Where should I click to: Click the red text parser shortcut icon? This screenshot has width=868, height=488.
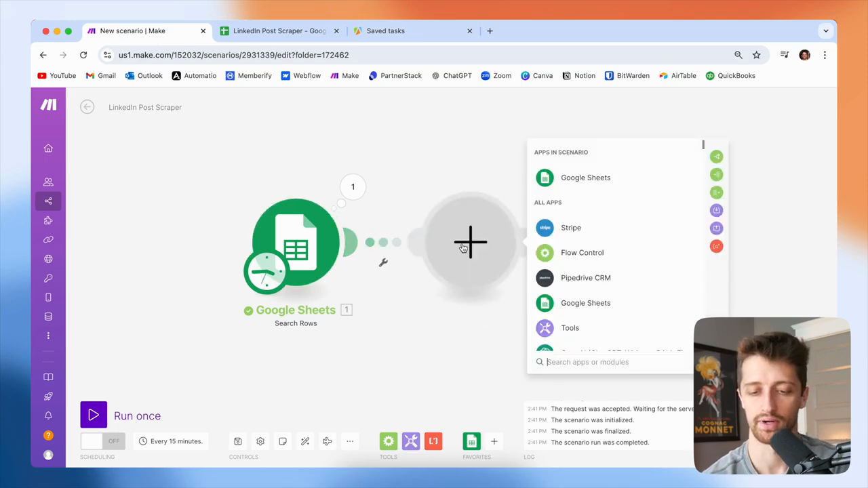(x=717, y=246)
